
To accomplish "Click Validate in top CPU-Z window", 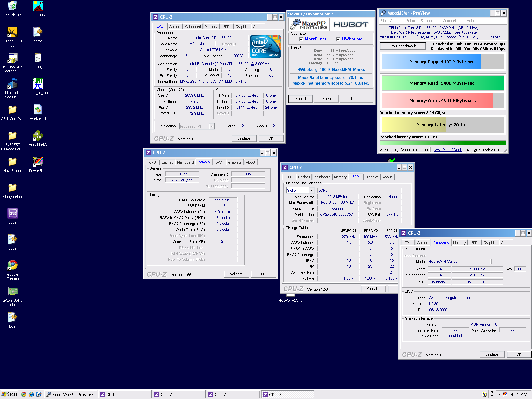I will click(244, 138).
